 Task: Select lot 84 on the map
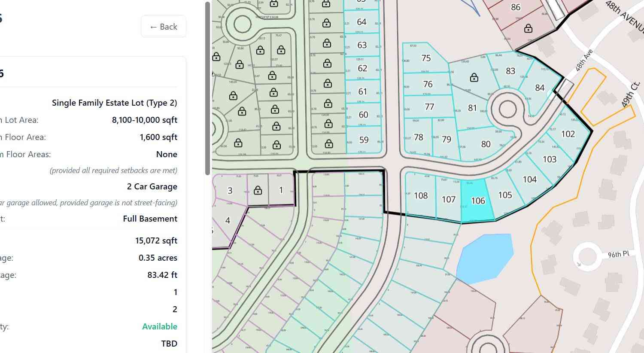pos(540,88)
